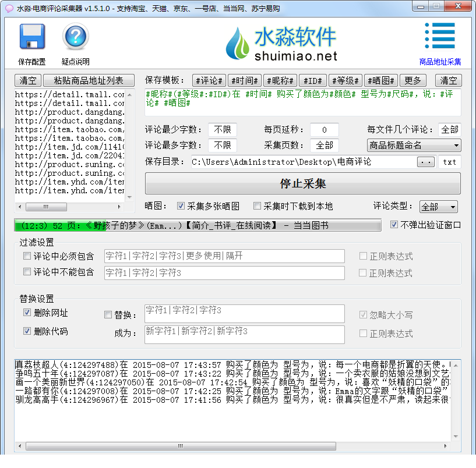Click the txt file extension field
The height and width of the screenshot is (468, 476).
click(450, 162)
